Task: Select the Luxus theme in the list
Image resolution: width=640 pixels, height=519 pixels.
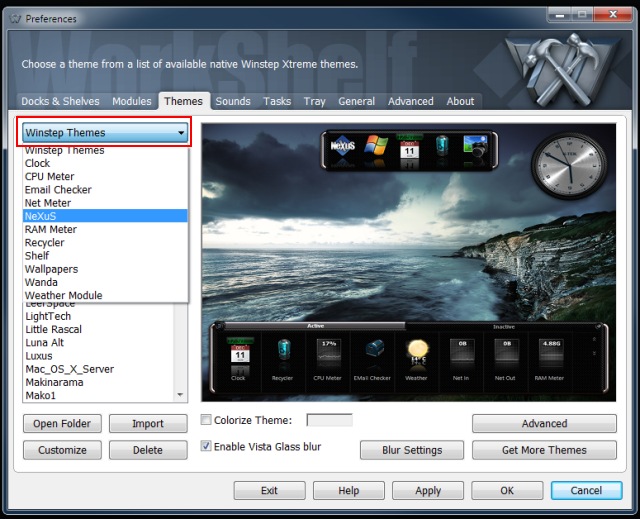Action: point(40,356)
